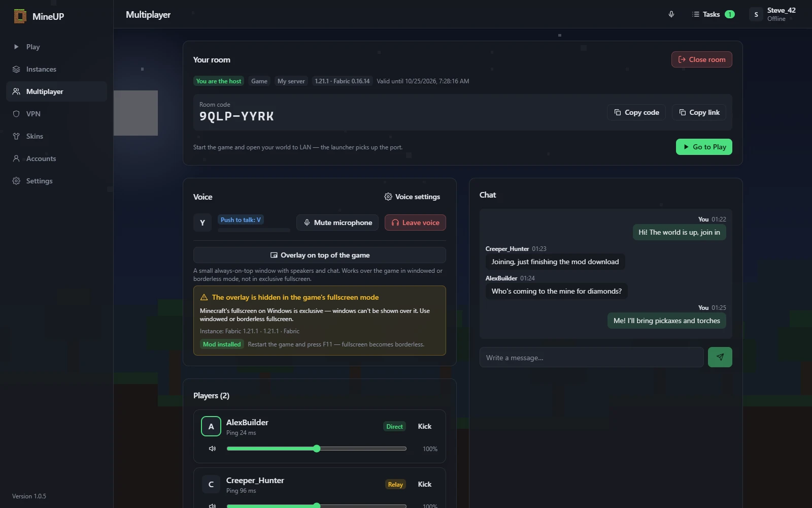Click Go to Play button
Viewport: 812px width, 508px height.
coord(704,147)
